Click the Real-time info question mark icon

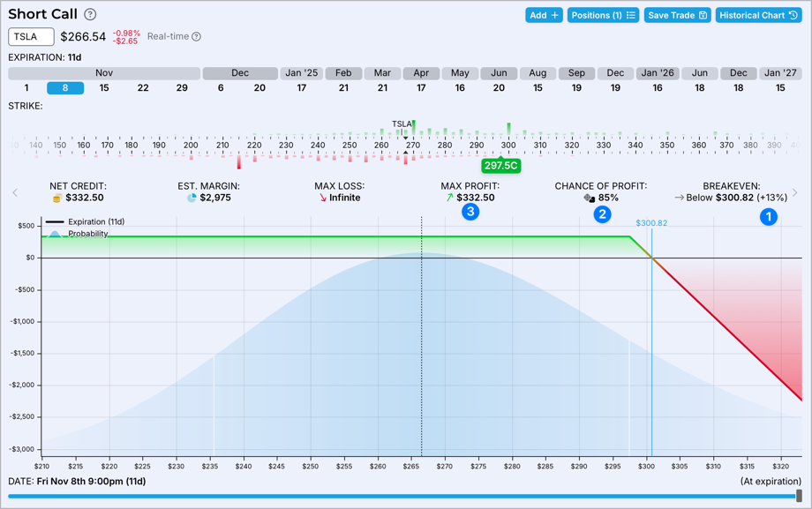pos(196,37)
